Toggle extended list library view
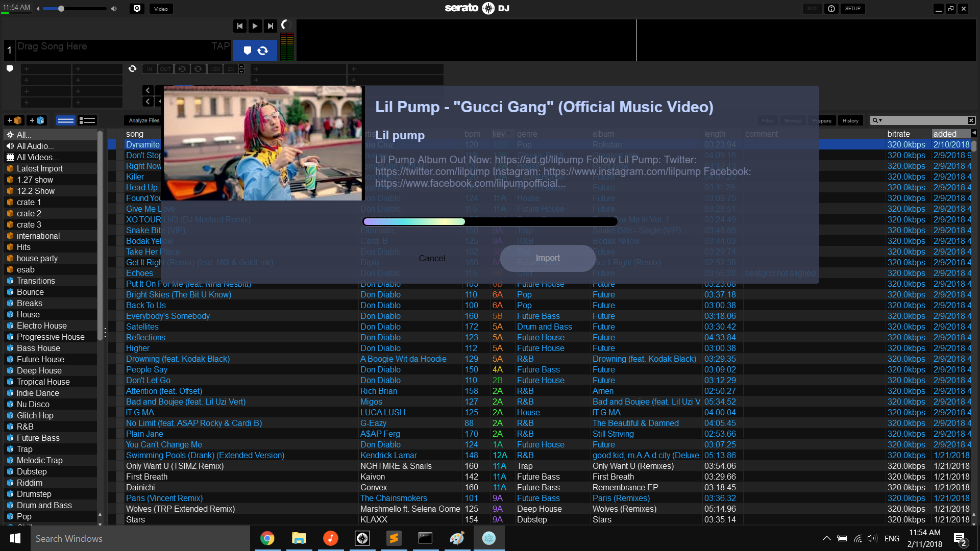 point(87,120)
